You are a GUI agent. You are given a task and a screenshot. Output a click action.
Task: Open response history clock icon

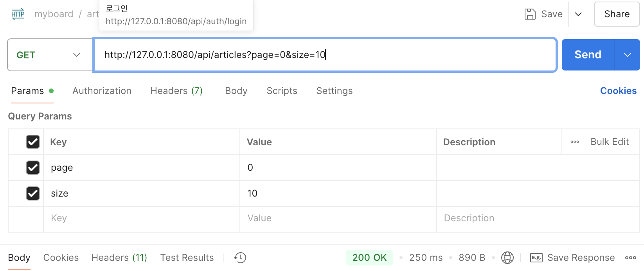click(240, 258)
